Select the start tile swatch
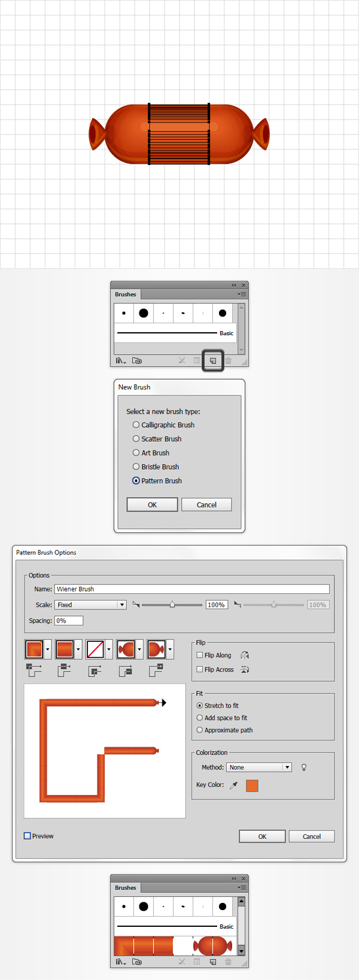Screen dimensions: 359x980 point(126,649)
